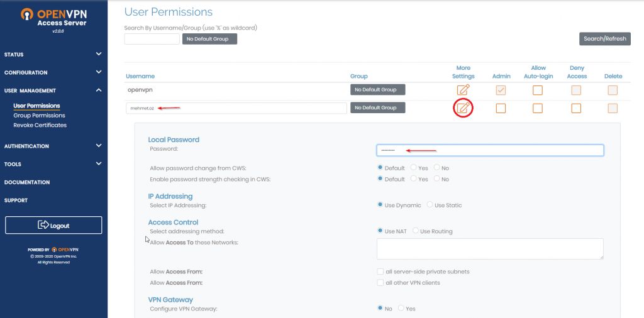The image size is (644, 318).
Task: Select Yes for Configure VPN Gateway
Action: (401, 308)
